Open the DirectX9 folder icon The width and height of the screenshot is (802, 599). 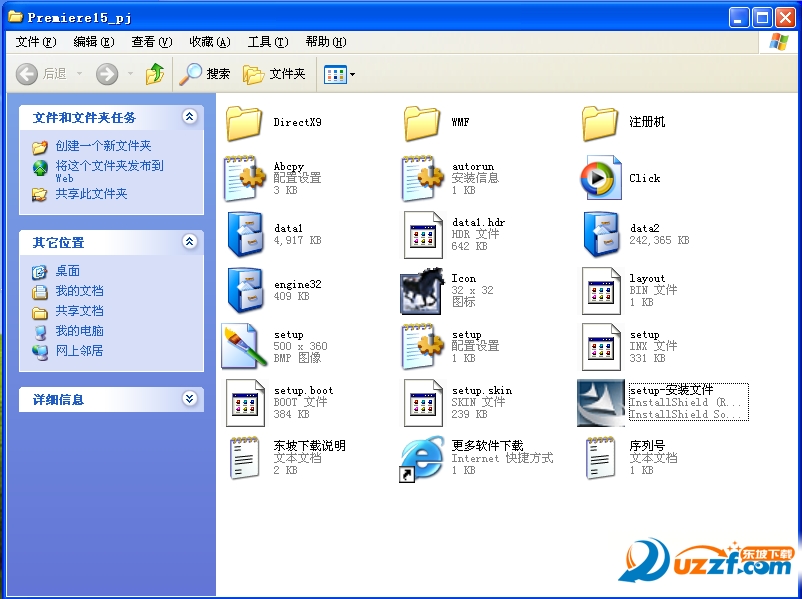point(244,123)
